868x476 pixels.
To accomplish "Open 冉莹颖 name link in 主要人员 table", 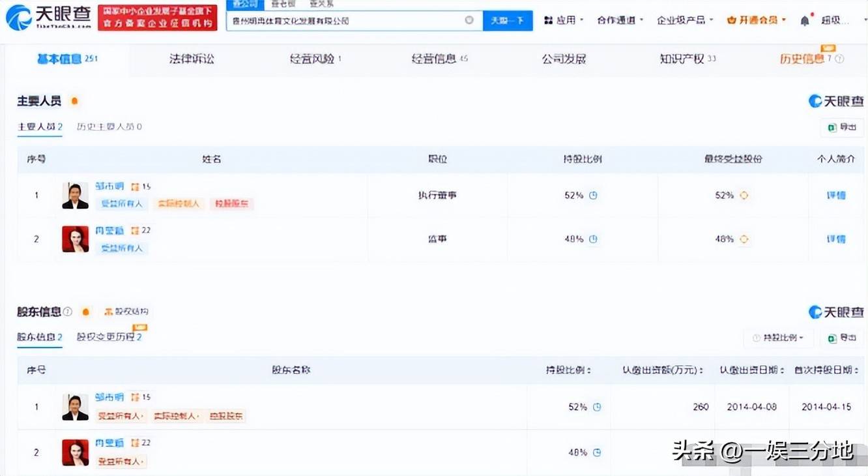I will (x=109, y=231).
